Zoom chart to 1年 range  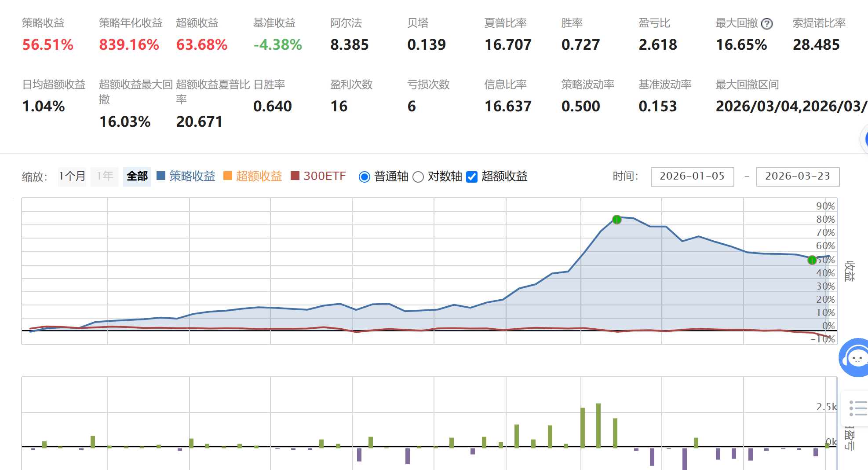click(105, 176)
